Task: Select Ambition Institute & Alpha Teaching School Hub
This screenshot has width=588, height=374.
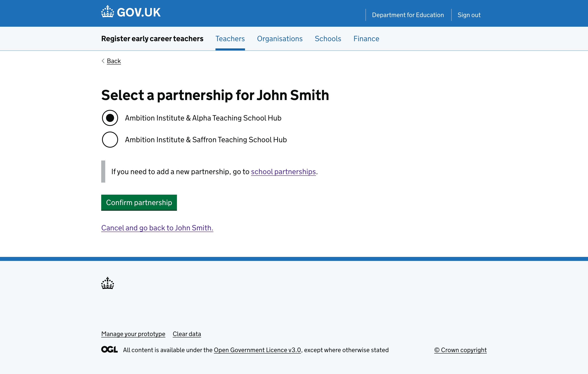Action: [110, 118]
